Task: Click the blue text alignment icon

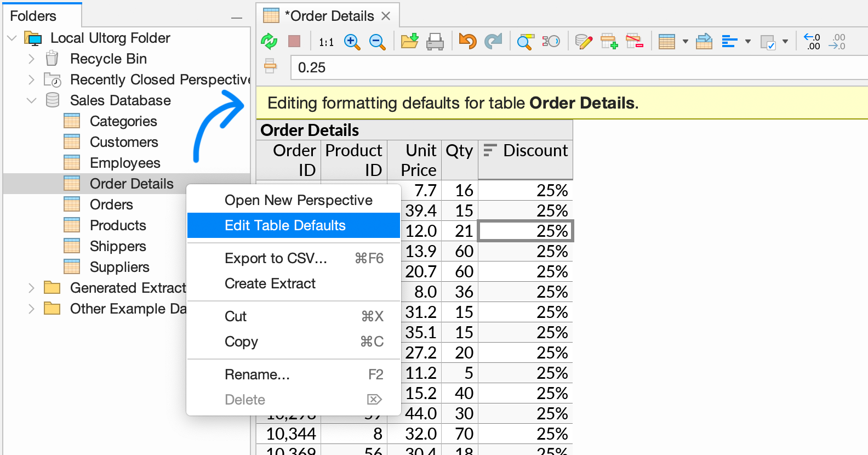Action: coord(729,42)
